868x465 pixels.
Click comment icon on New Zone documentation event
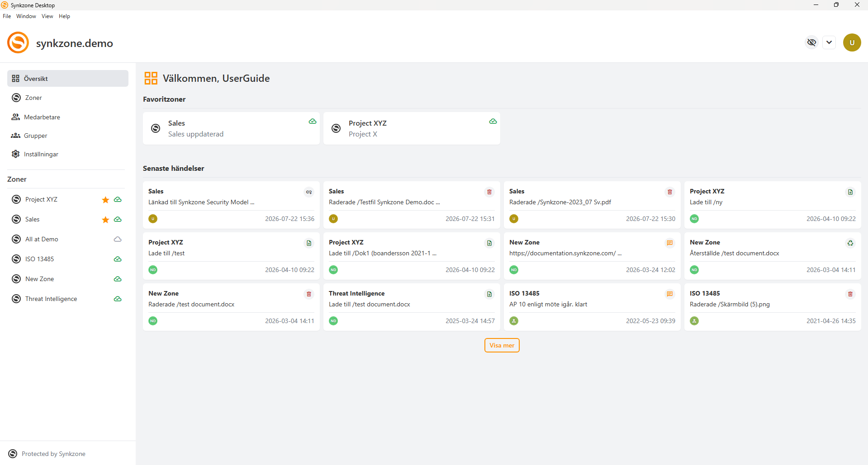(670, 243)
